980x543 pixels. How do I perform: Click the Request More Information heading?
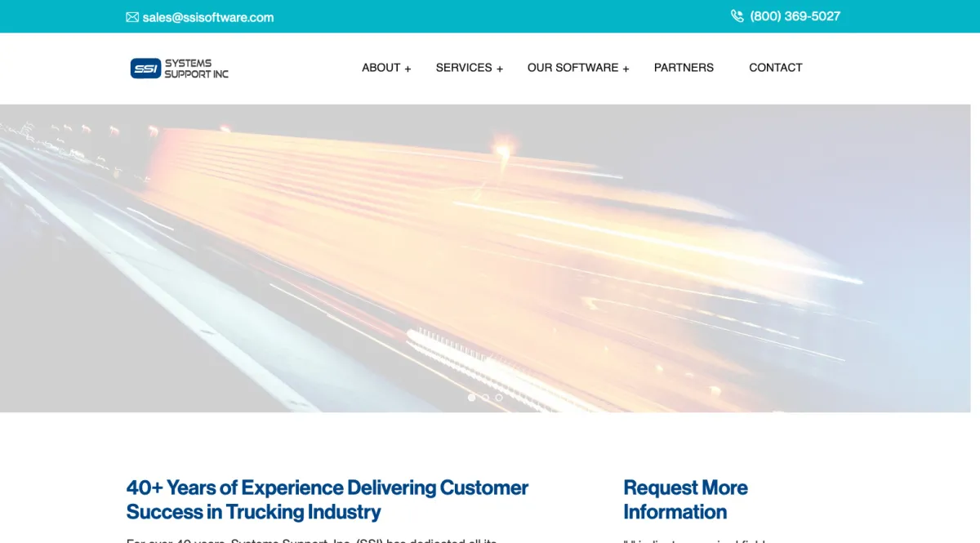click(685, 500)
